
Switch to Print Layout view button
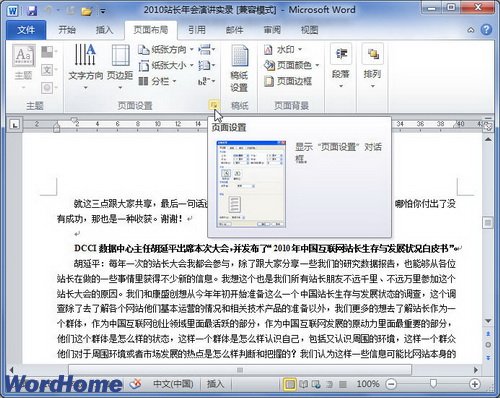290,384
